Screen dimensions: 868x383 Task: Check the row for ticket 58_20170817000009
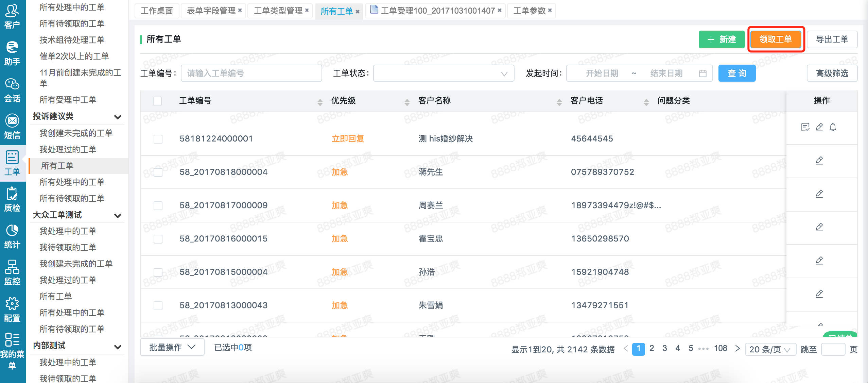click(x=158, y=206)
